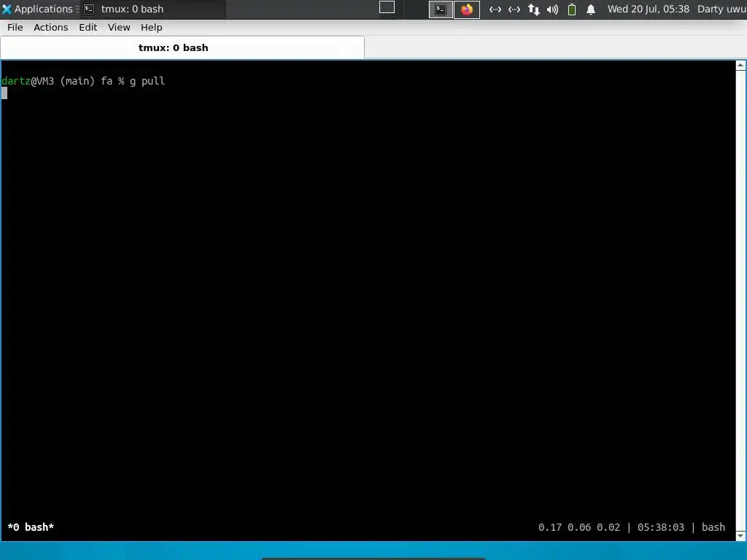Open the Actions menu
747x560 pixels.
click(51, 28)
